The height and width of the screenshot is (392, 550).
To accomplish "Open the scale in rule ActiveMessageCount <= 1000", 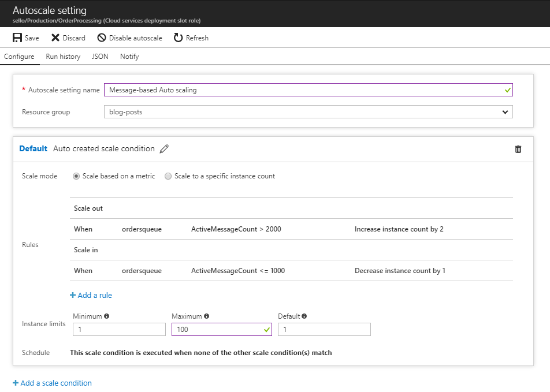I will coord(291,271).
